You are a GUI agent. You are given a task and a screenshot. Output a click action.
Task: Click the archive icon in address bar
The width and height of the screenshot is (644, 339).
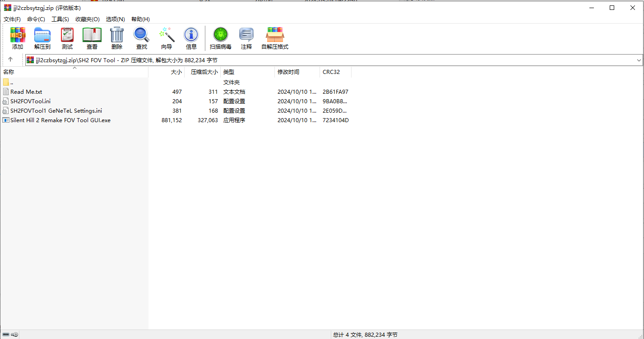pos(30,60)
